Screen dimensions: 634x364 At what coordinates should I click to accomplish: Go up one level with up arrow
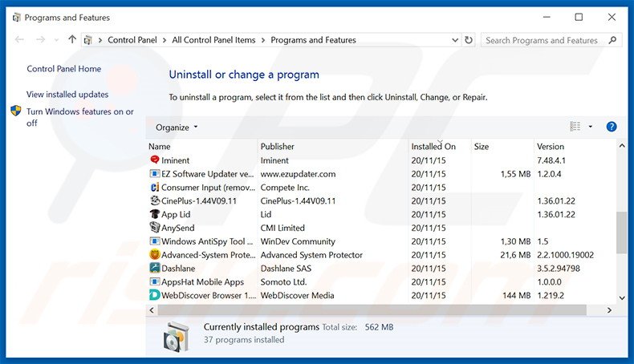[72, 39]
